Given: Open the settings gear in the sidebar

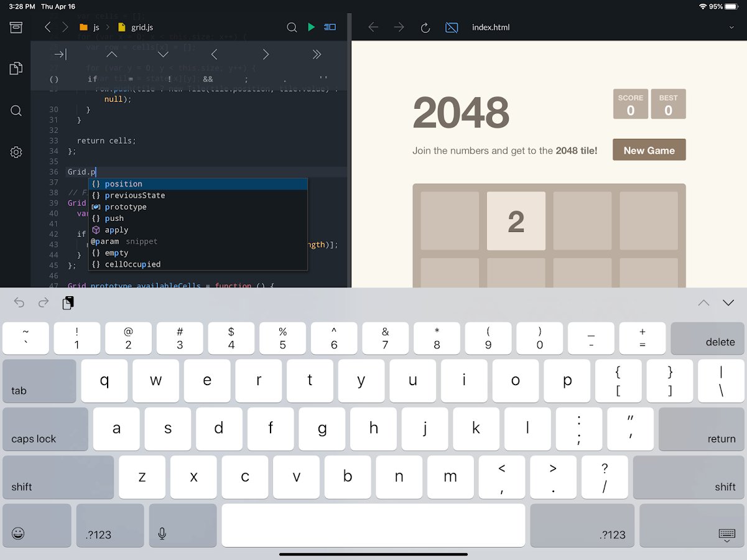Looking at the screenshot, I should (x=16, y=152).
